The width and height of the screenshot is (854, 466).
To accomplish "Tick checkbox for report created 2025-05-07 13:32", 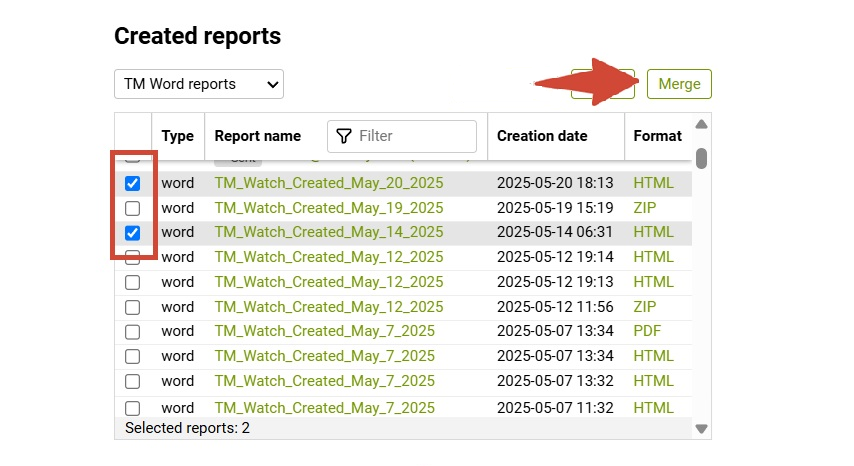I will (x=132, y=382).
